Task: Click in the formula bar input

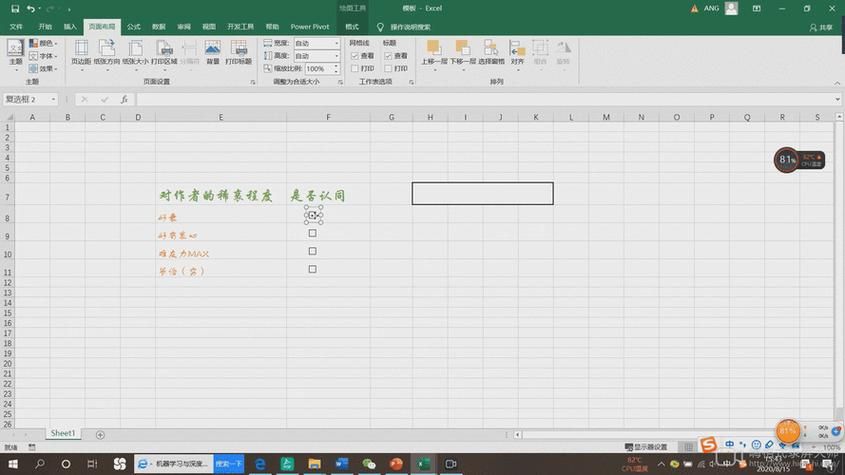Action: pos(480,100)
